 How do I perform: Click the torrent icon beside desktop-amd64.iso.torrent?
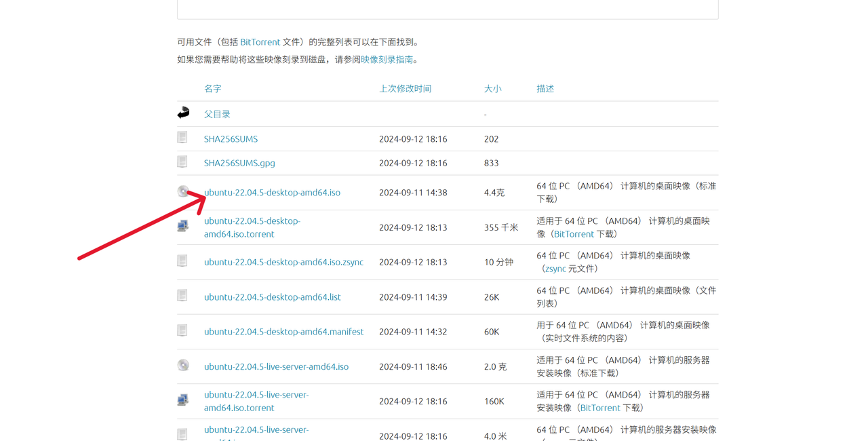pyautogui.click(x=183, y=226)
